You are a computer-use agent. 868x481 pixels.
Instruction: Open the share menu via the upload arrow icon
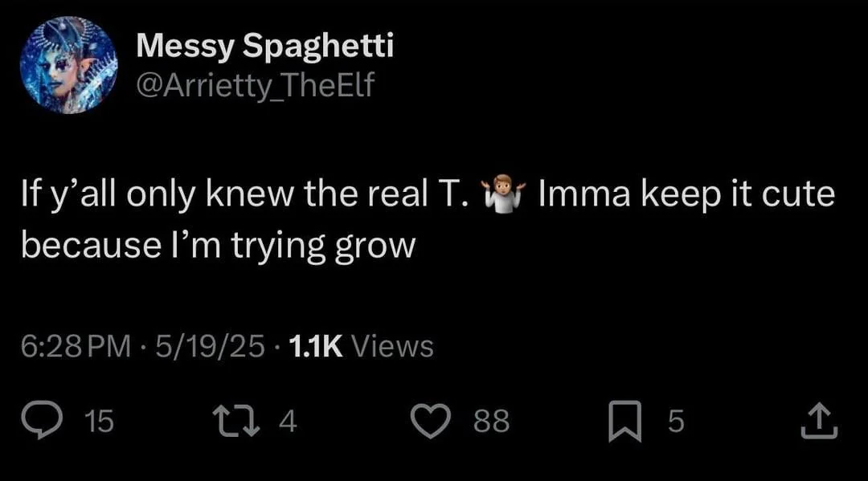tap(819, 421)
